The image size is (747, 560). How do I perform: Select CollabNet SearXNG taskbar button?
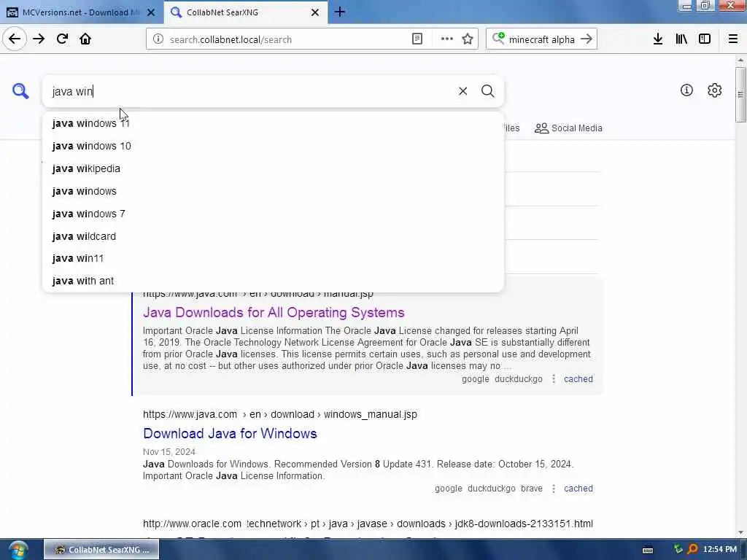pyautogui.click(x=101, y=550)
